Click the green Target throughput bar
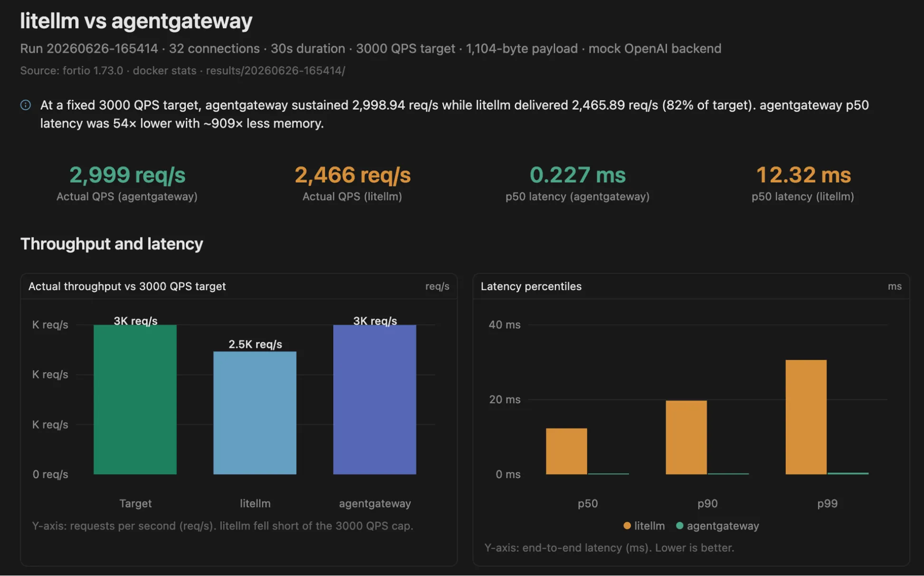This screenshot has height=576, width=924. point(135,399)
